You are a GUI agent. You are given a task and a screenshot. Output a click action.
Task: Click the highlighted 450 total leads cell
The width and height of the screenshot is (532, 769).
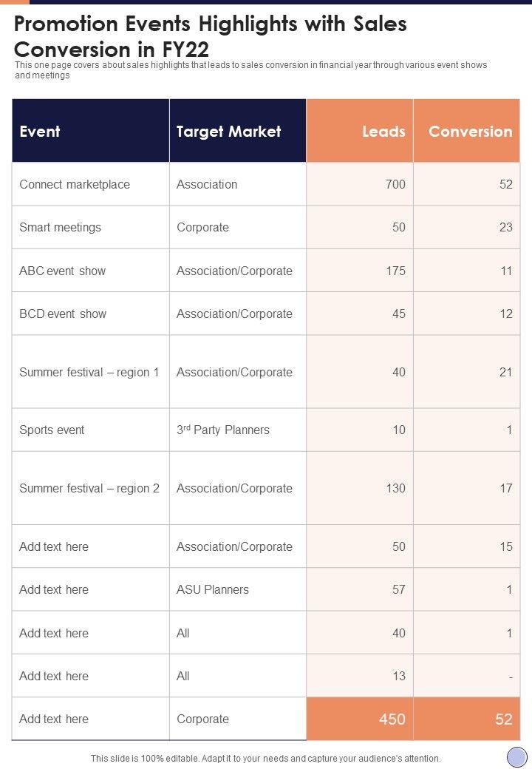pos(392,719)
